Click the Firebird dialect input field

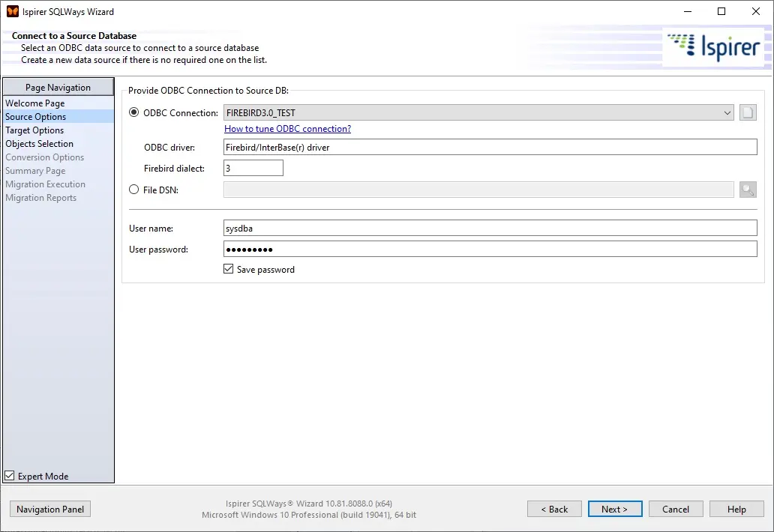[253, 168]
